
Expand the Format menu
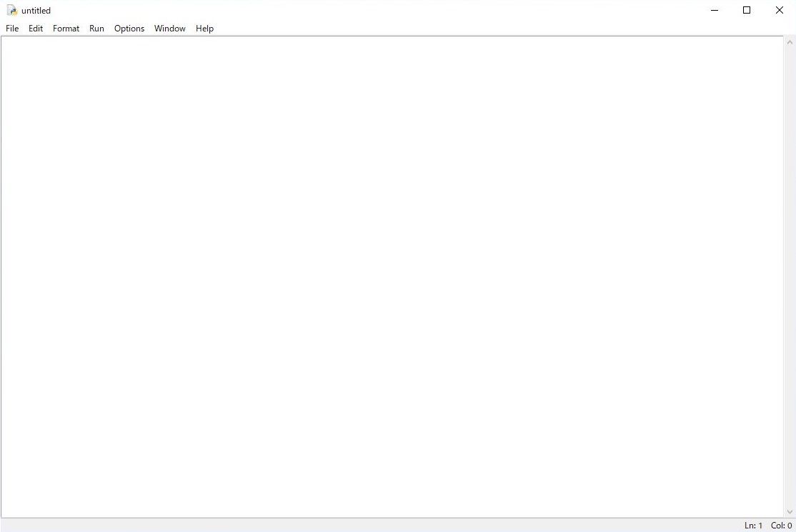[66, 29]
